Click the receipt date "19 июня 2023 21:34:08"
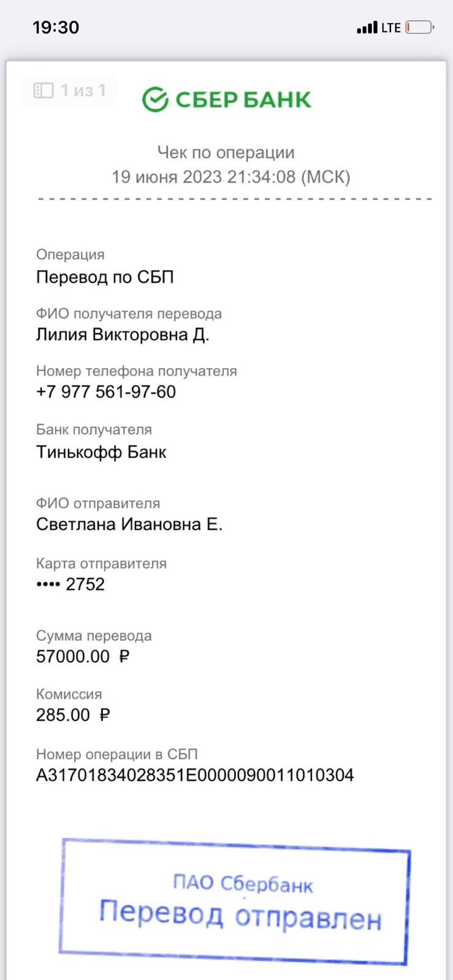 pos(230,177)
